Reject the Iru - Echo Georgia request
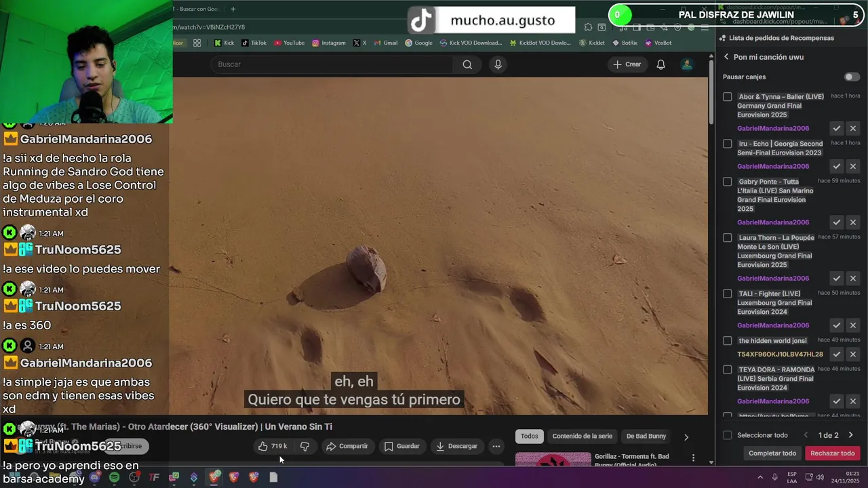Viewport: 868px width, 488px height. tap(853, 166)
